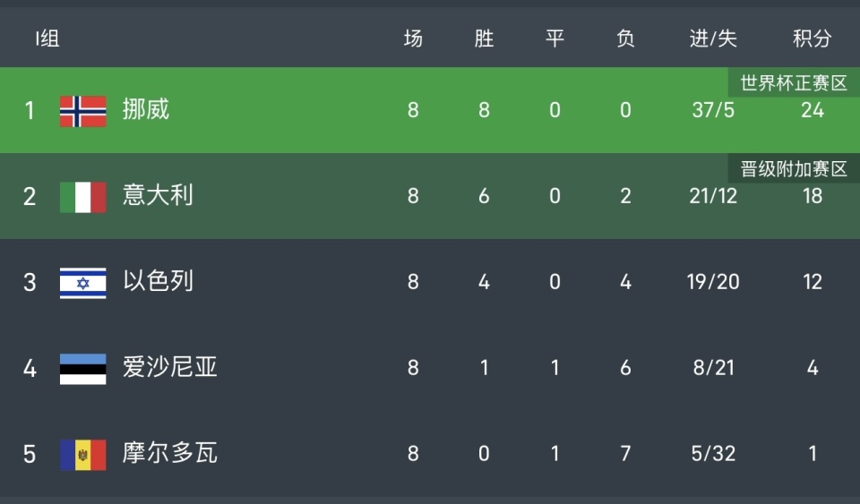The image size is (860, 504).
Task: Click the I组 group header
Action: [x=47, y=38]
